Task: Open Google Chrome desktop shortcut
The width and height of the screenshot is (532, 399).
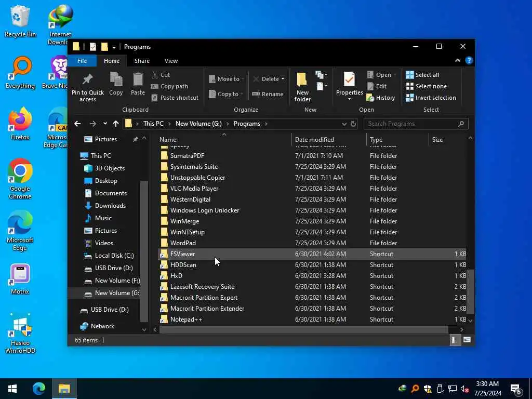Action: point(20,179)
